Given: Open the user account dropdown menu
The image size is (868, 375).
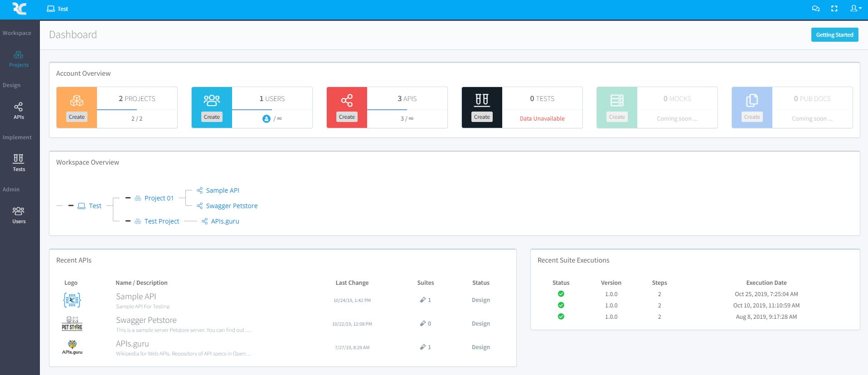Looking at the screenshot, I should tap(855, 9).
